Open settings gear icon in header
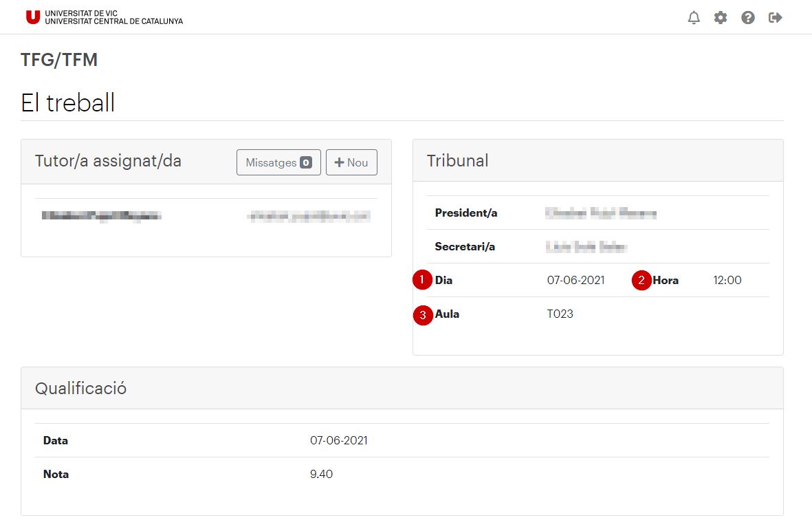 (721, 18)
